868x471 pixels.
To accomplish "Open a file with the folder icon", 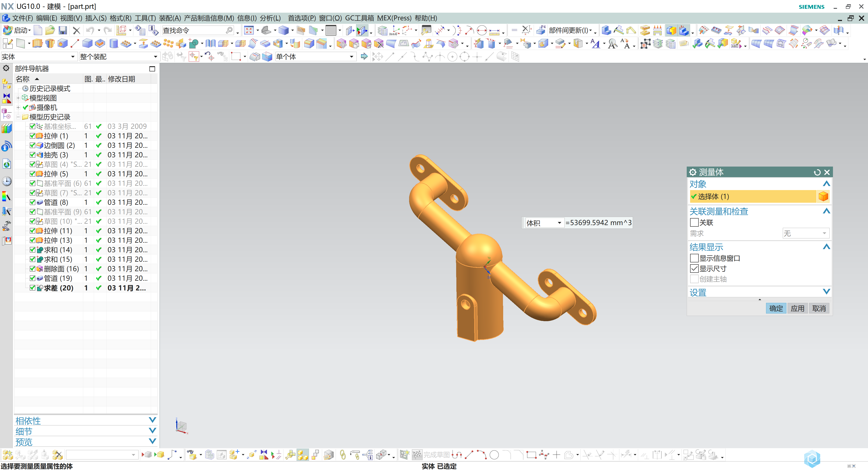I will click(50, 31).
